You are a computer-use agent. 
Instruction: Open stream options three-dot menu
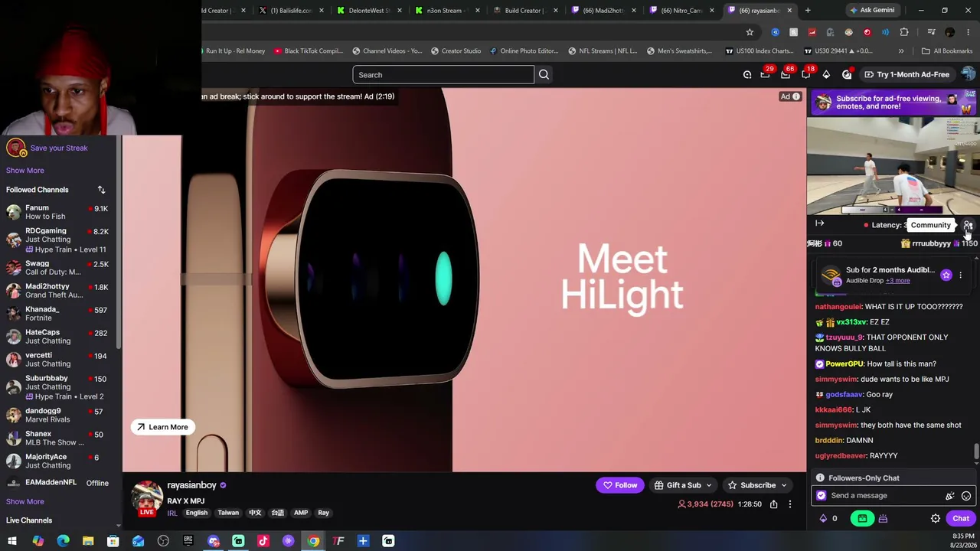tap(790, 504)
